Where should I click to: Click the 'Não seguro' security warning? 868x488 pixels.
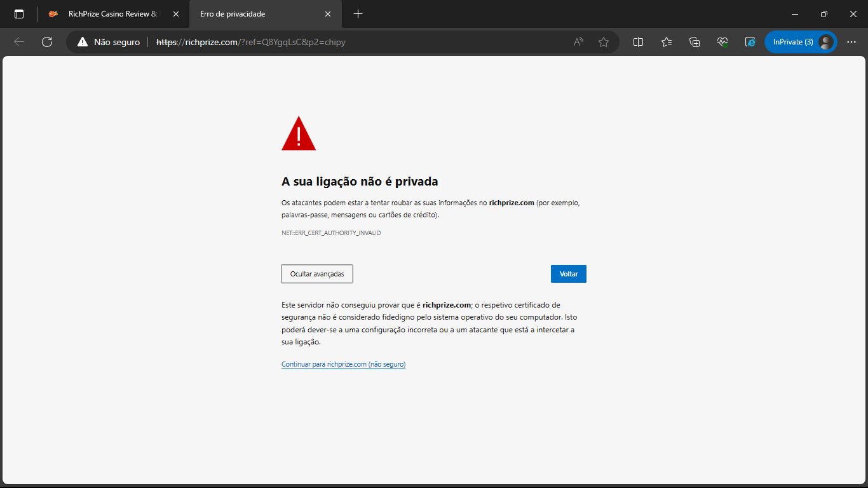point(109,42)
